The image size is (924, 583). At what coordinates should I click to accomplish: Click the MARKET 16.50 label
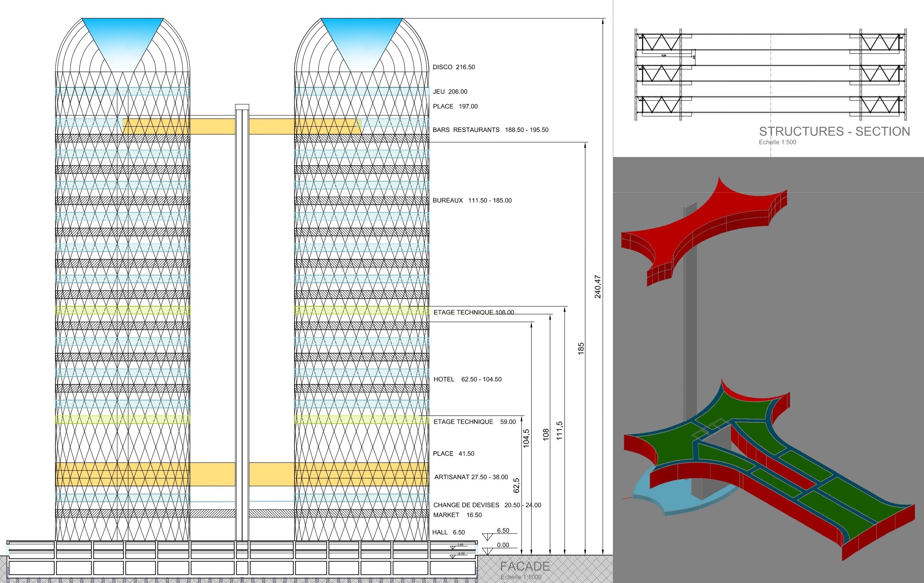pos(458,515)
